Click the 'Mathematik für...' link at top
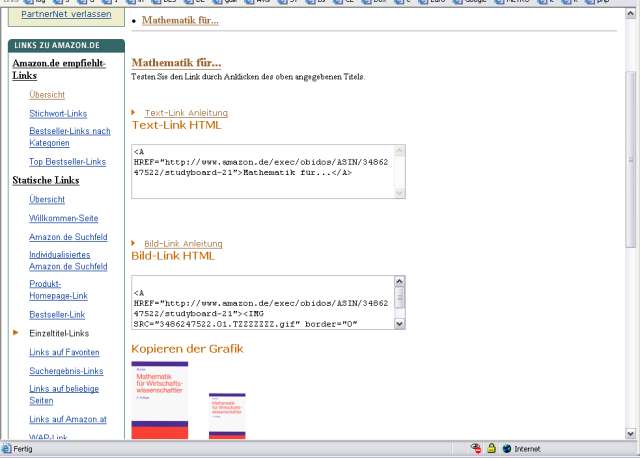The width and height of the screenshot is (640, 458). click(180, 20)
